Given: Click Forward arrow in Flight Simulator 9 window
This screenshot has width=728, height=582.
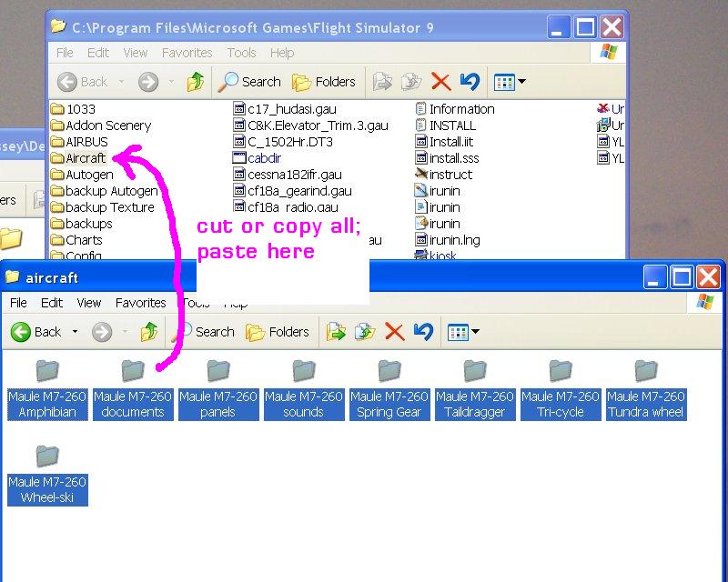Looking at the screenshot, I should pos(148,82).
